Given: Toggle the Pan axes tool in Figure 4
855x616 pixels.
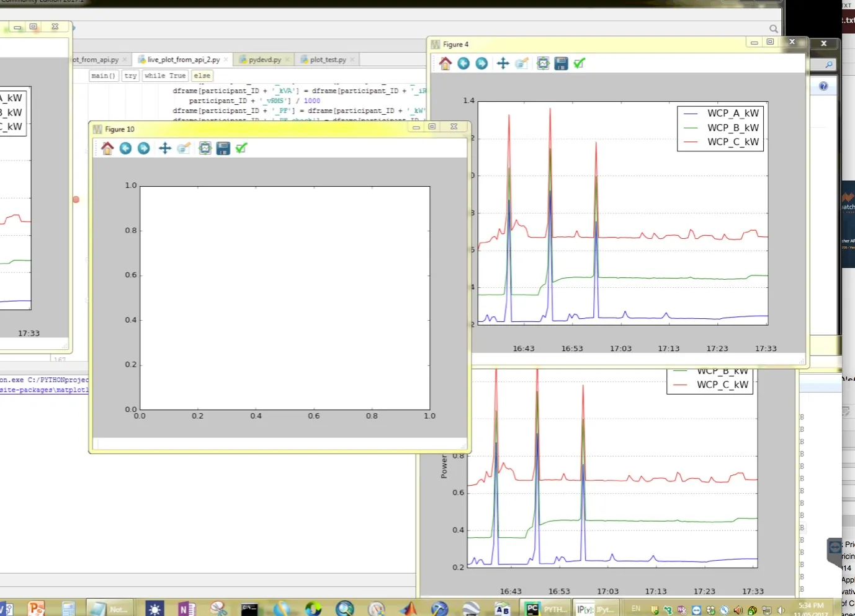Looking at the screenshot, I should coord(503,63).
